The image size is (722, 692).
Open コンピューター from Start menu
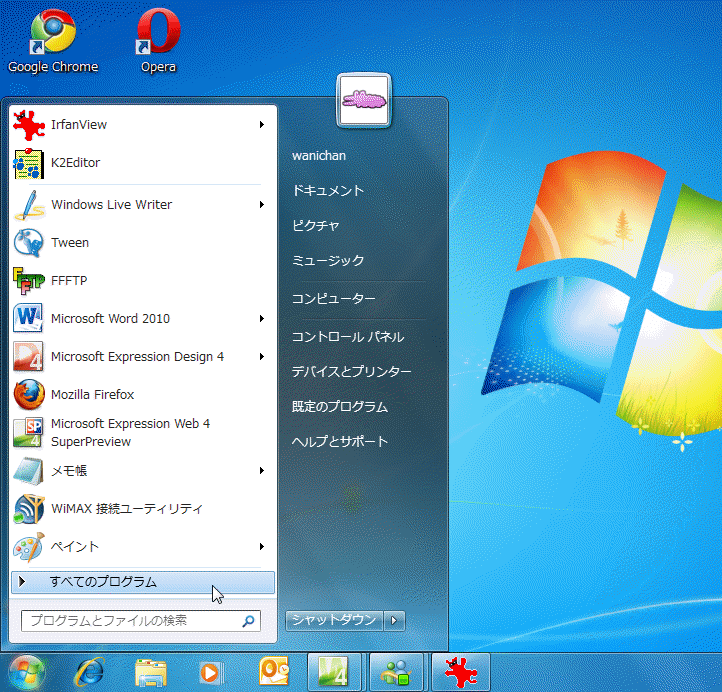(334, 299)
